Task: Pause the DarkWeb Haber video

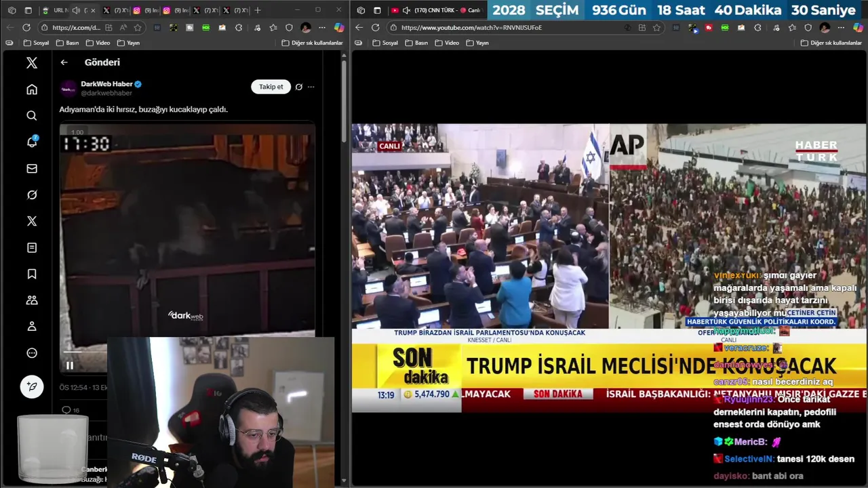Action: (x=69, y=365)
